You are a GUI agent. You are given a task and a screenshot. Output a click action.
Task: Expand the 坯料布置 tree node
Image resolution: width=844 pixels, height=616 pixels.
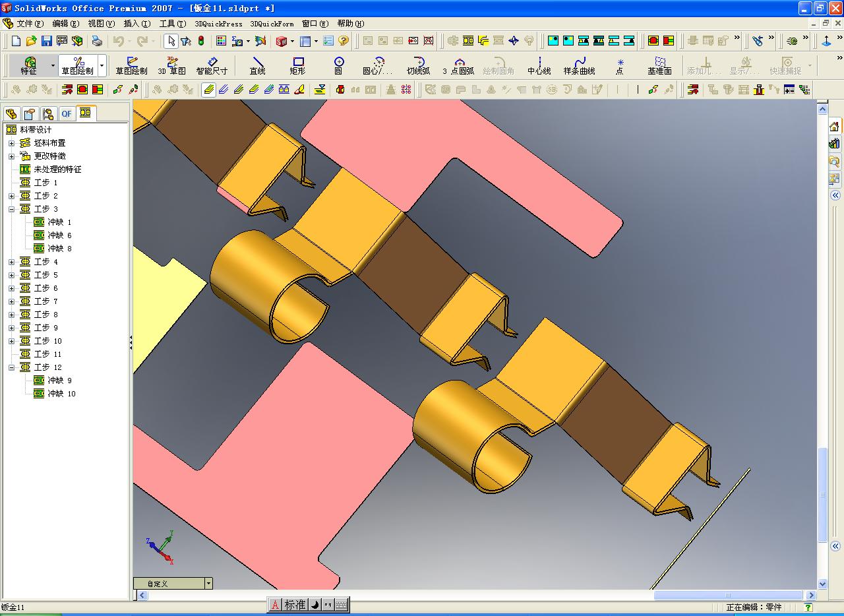(x=11, y=143)
